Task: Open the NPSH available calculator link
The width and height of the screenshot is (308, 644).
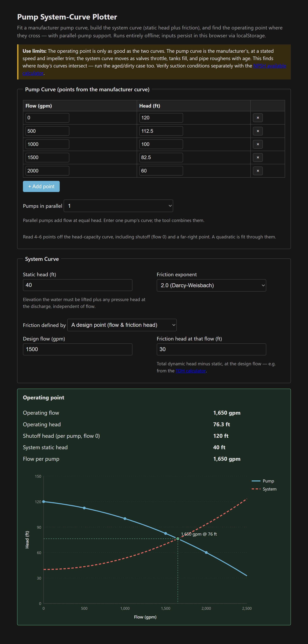Action: (x=270, y=66)
